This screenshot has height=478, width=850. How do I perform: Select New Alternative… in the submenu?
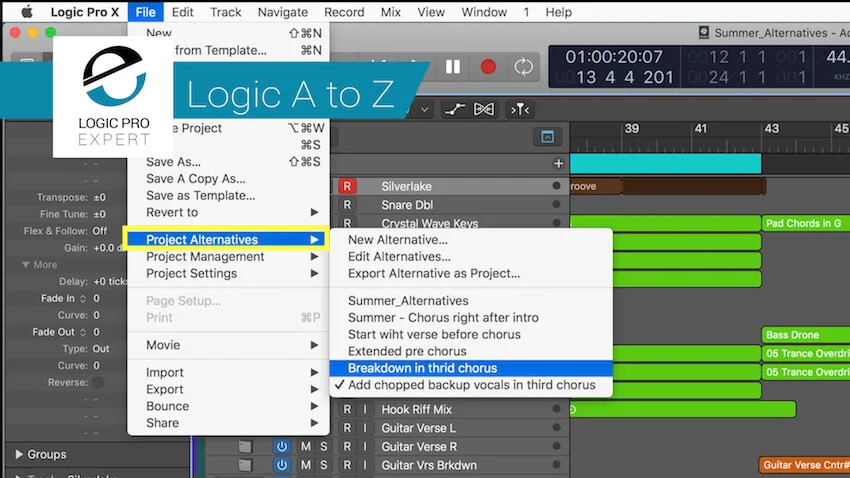(x=471, y=240)
